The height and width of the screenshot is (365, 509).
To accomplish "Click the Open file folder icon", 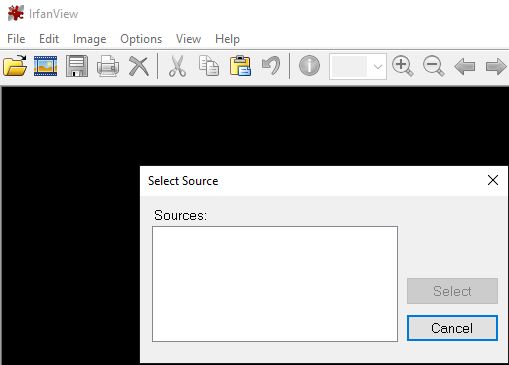I will coord(15,66).
